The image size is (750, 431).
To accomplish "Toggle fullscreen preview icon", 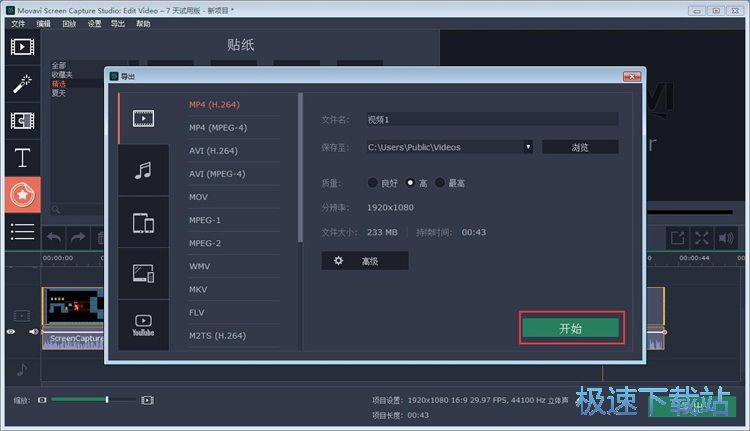I will (x=702, y=238).
